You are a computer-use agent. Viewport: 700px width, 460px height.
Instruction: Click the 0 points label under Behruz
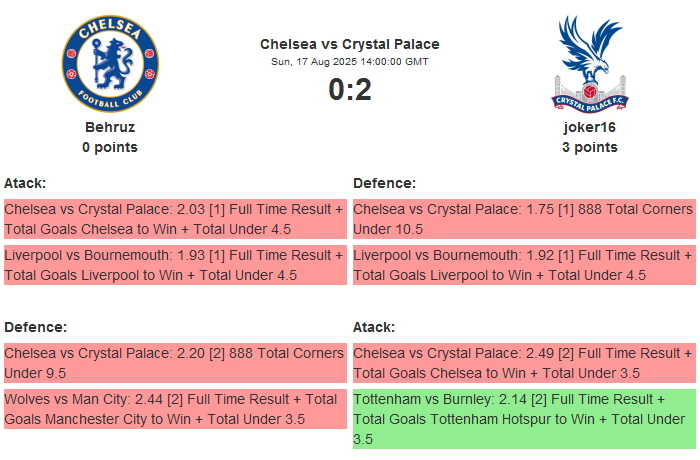click(x=110, y=147)
